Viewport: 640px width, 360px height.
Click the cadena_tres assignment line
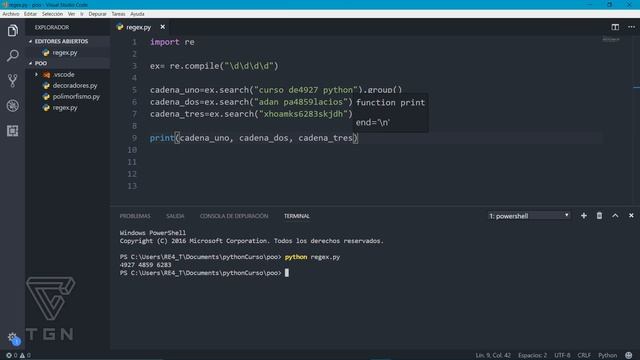(x=251, y=114)
